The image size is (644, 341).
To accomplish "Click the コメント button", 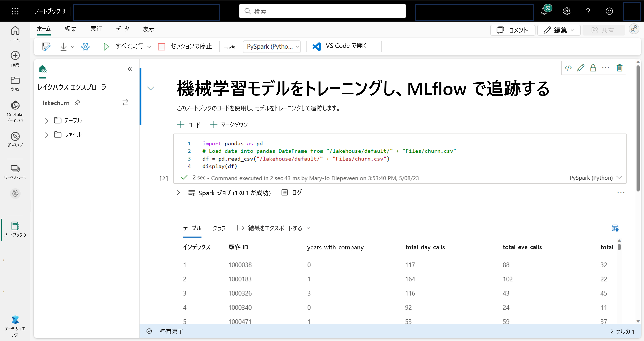I will 512,30.
